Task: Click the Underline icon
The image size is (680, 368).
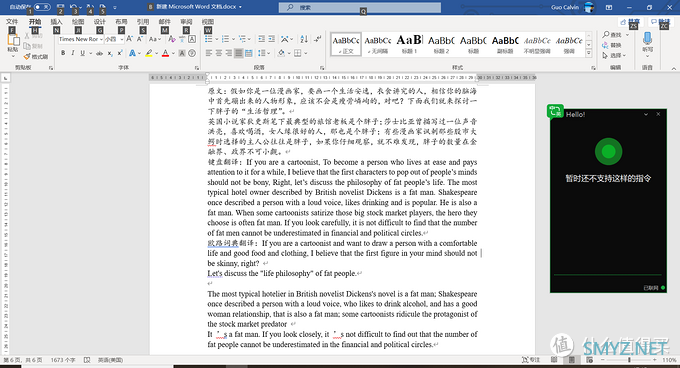Action: click(x=82, y=53)
